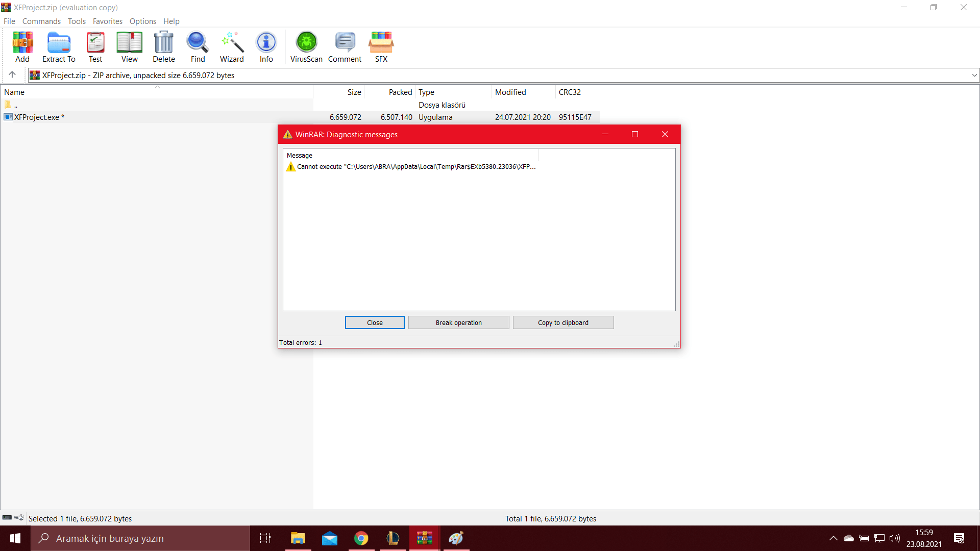Click the drive icon in status bar

pos(7,518)
